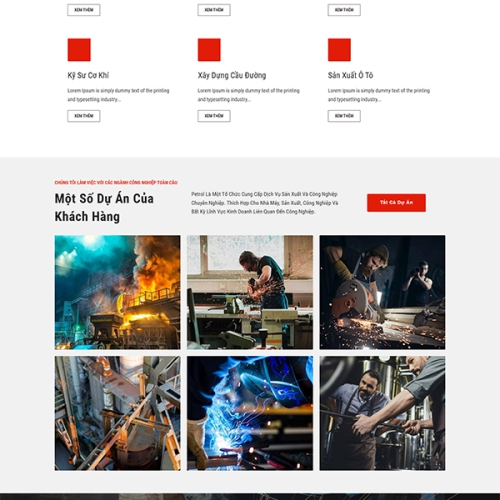Open the circular saw worker project image

click(x=382, y=292)
